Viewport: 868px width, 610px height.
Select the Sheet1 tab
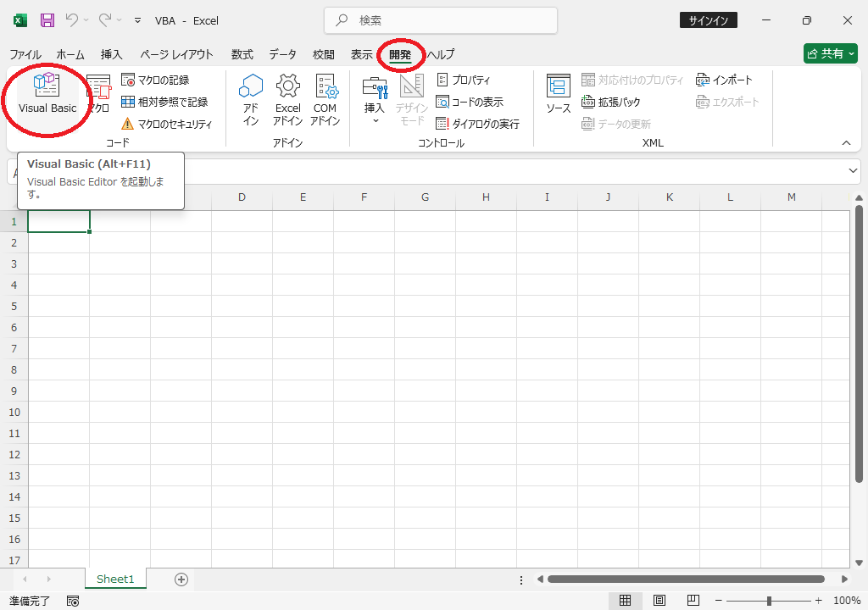[115, 579]
